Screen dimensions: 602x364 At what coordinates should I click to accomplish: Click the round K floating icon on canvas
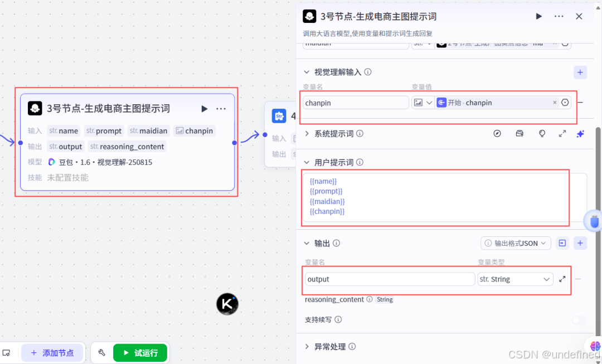227,304
